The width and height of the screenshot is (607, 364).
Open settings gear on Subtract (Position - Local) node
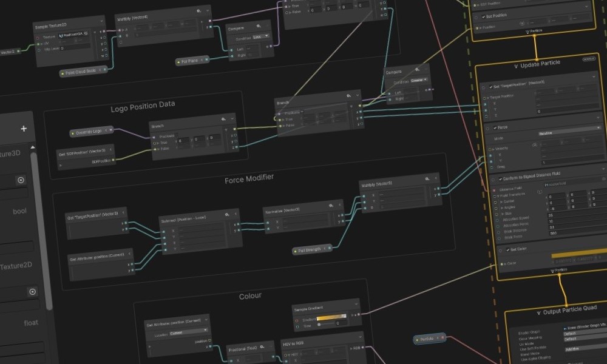[x=227, y=214]
